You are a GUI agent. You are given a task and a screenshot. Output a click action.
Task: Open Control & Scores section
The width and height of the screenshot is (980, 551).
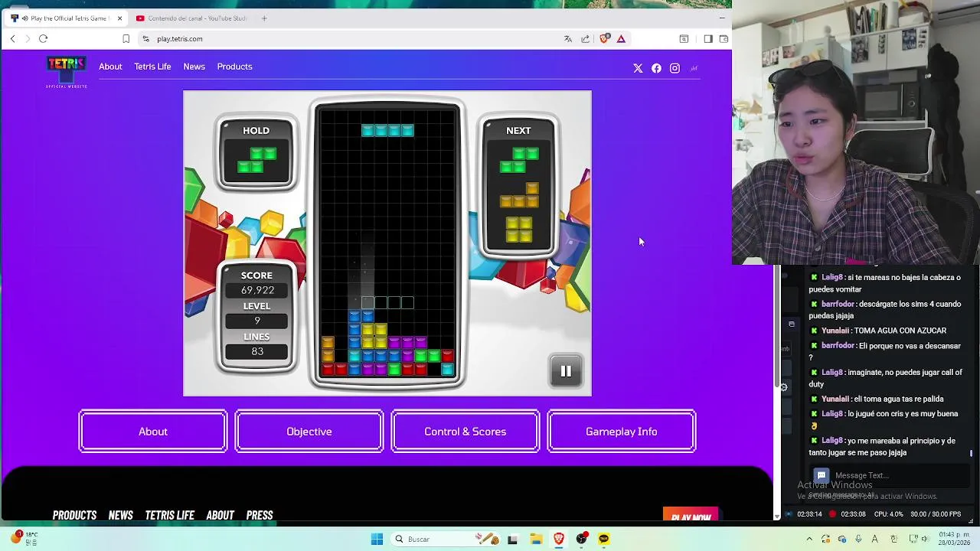coord(465,432)
